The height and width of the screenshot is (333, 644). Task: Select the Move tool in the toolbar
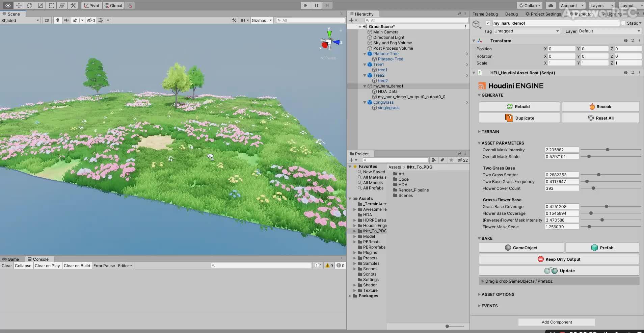point(19,5)
